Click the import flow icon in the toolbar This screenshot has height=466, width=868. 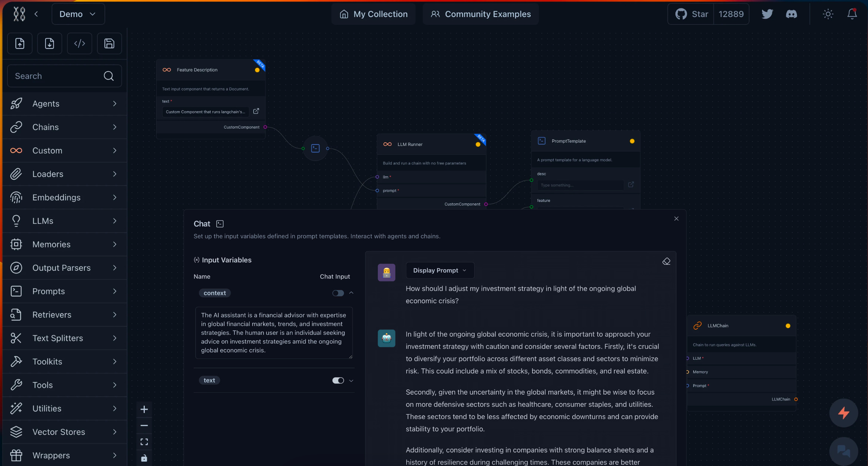[20, 44]
